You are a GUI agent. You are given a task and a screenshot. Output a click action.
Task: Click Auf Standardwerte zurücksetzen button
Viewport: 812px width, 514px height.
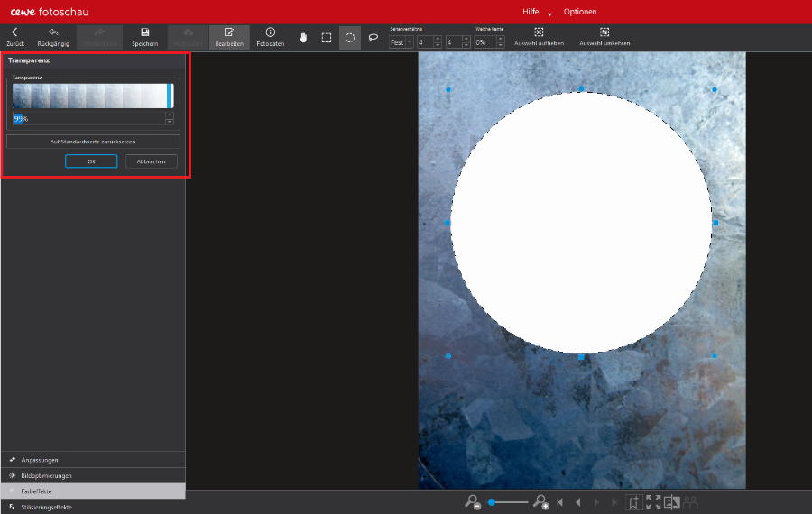(x=93, y=142)
